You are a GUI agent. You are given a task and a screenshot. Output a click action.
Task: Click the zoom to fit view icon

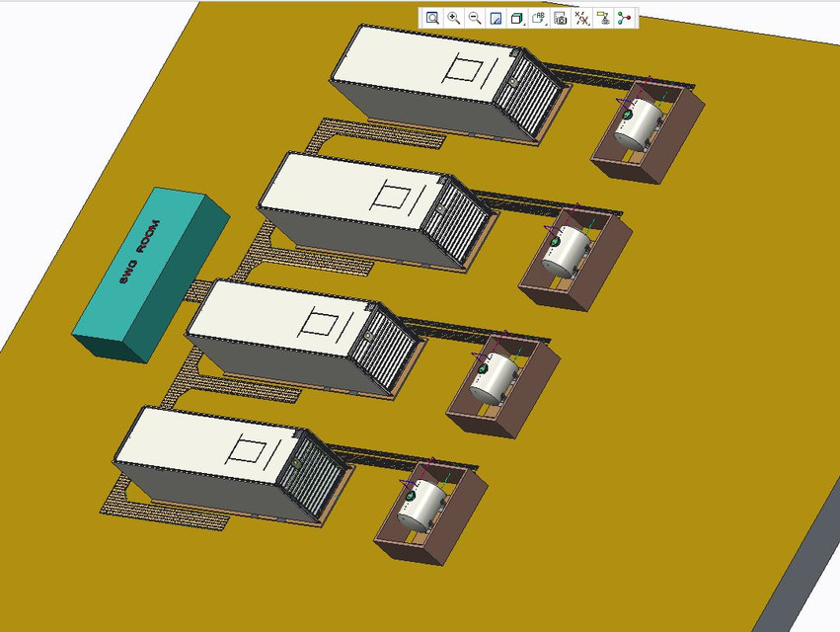(x=495, y=18)
